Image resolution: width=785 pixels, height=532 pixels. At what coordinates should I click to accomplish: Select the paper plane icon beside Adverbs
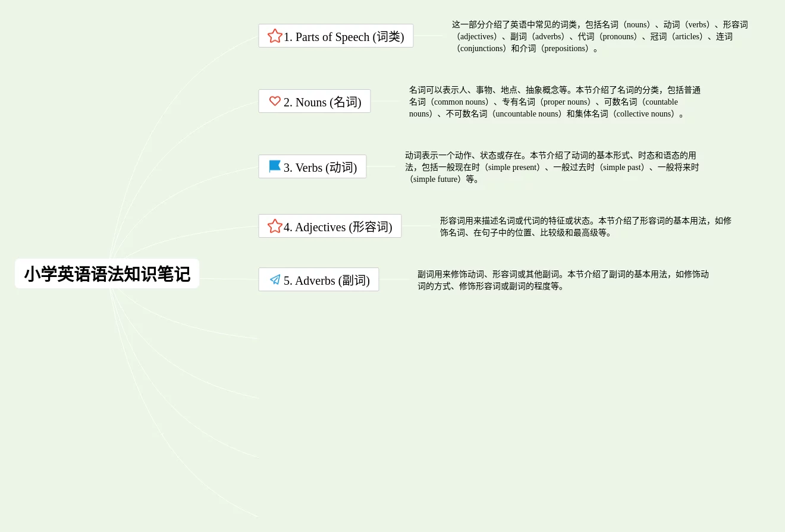pyautogui.click(x=275, y=279)
